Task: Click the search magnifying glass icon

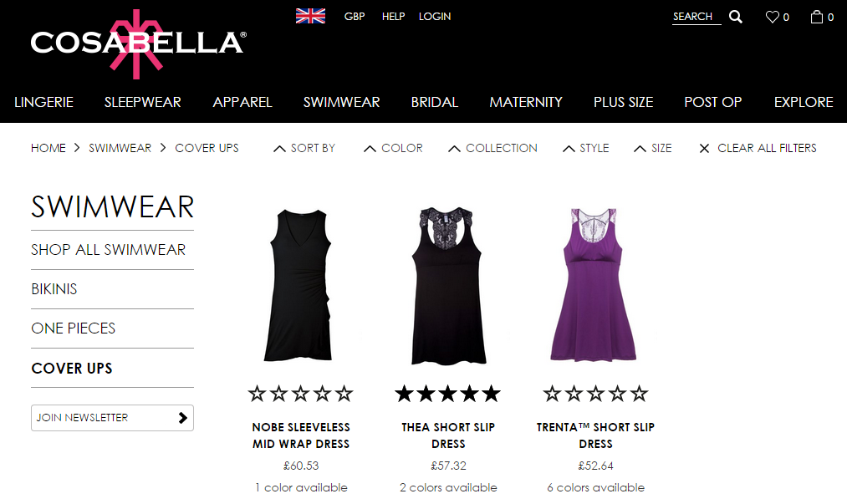Action: tap(735, 17)
